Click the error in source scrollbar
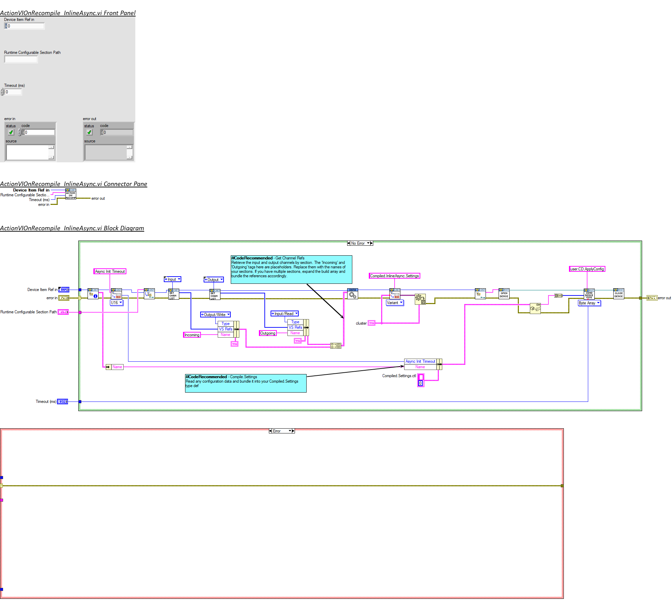The image size is (672, 616). click(51, 152)
